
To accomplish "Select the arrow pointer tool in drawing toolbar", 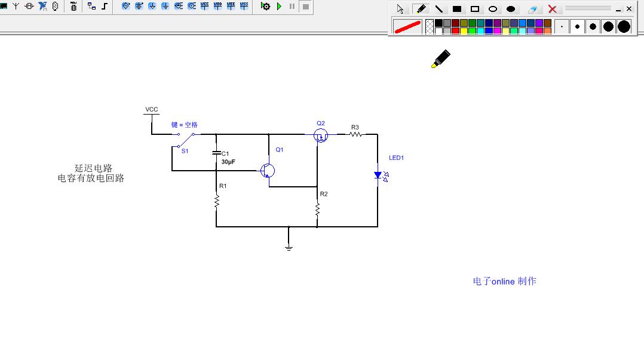I will (x=400, y=9).
